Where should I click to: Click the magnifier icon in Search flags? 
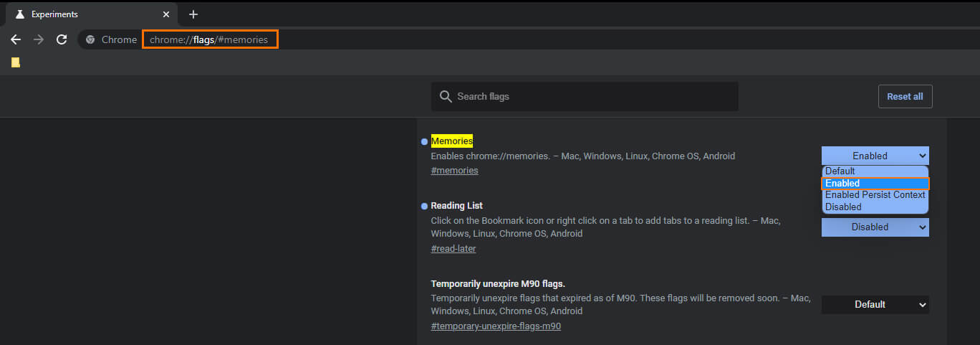tap(446, 96)
